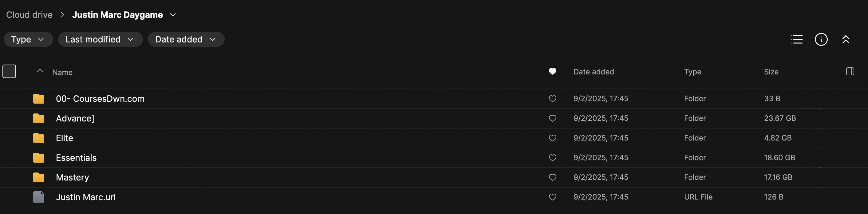Sort by the Size column
Image resolution: width=868 pixels, height=214 pixels.
point(771,72)
